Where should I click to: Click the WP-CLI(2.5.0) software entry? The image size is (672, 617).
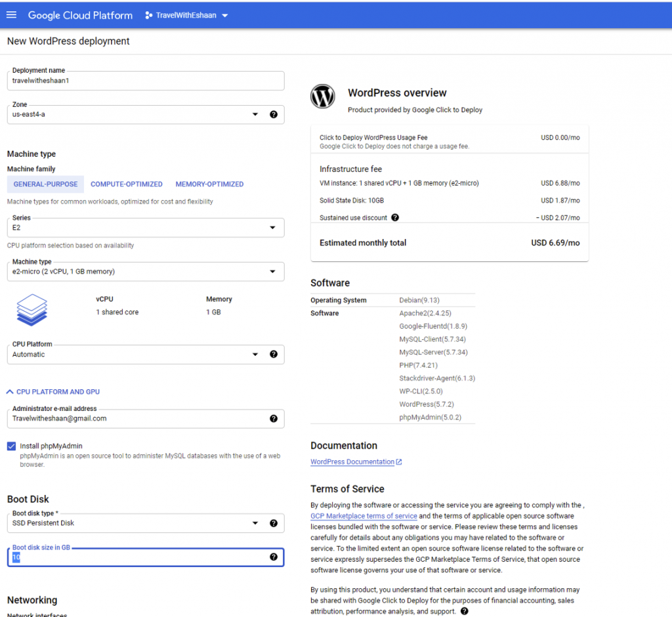(x=421, y=391)
